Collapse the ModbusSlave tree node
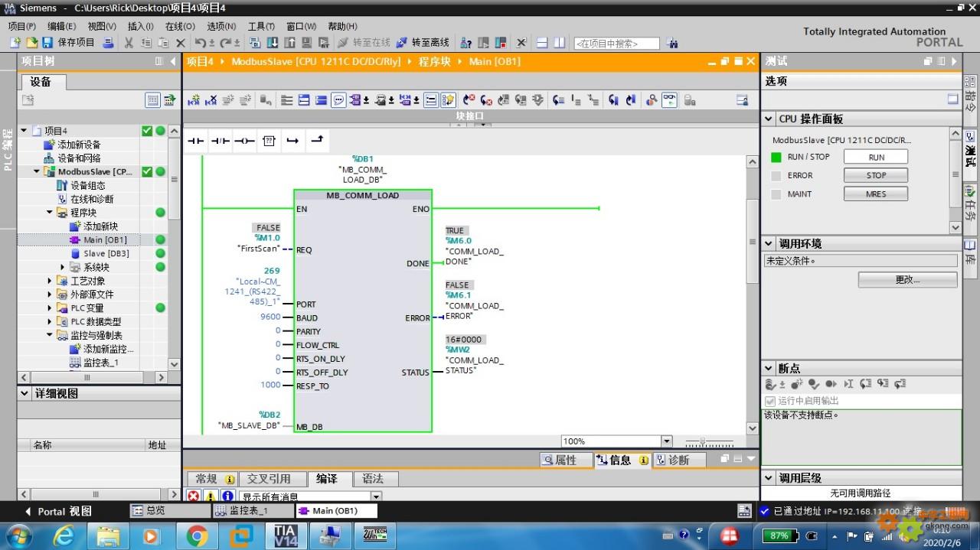Viewport: 980px width, 550px height. pos(36,171)
